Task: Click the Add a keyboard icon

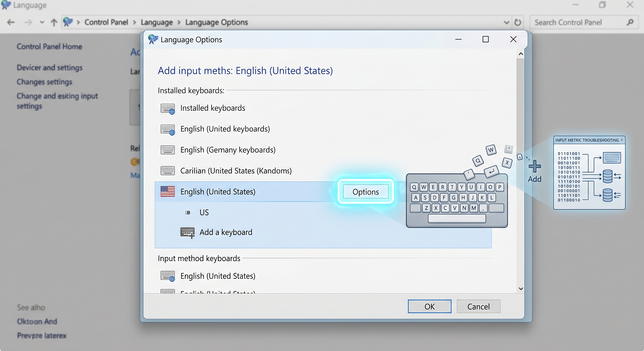Action: point(187,233)
